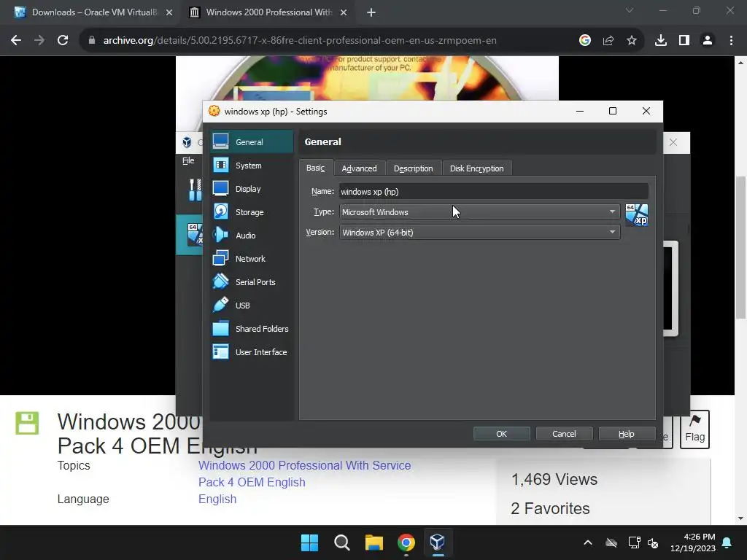Click the 2 Favorites text
The width and height of the screenshot is (747, 560).
click(x=550, y=508)
